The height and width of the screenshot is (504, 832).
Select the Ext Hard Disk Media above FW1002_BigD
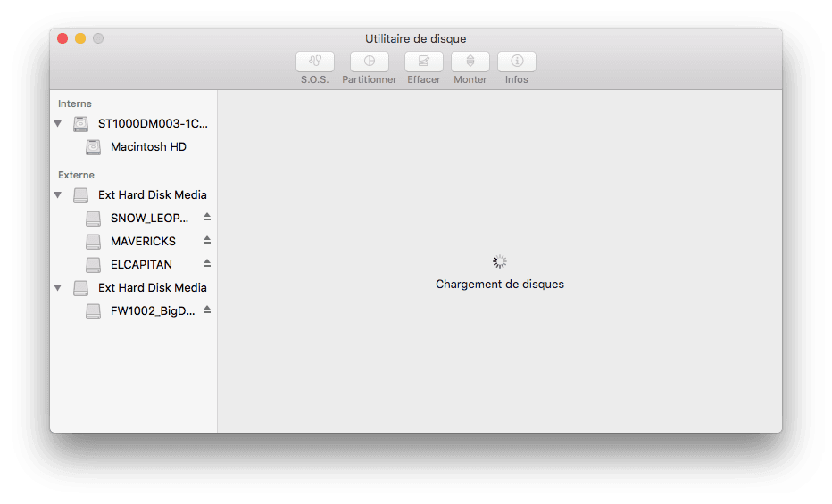(x=134, y=288)
